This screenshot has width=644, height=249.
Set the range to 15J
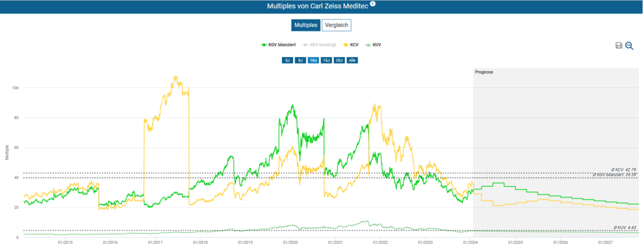click(x=326, y=60)
